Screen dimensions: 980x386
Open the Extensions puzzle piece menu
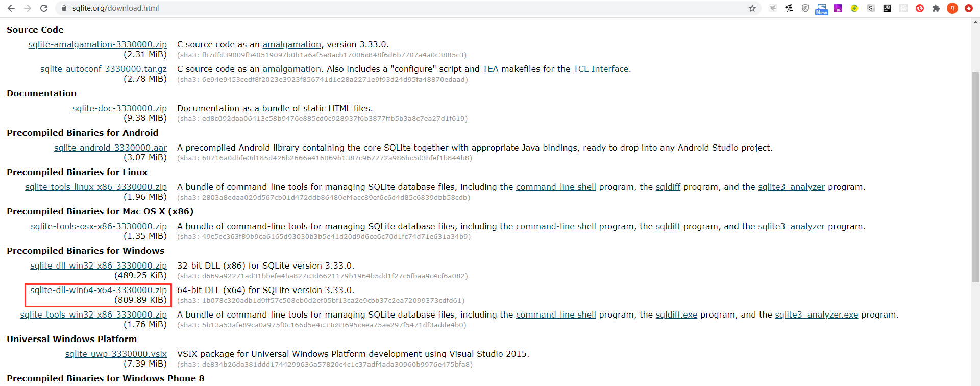pyautogui.click(x=936, y=8)
